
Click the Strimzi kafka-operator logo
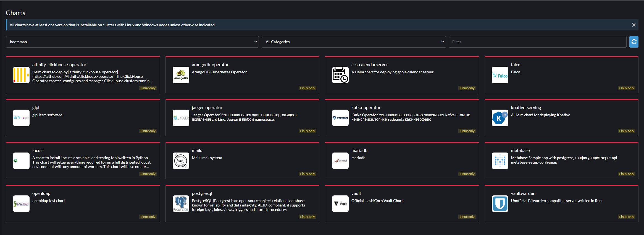[x=340, y=118]
